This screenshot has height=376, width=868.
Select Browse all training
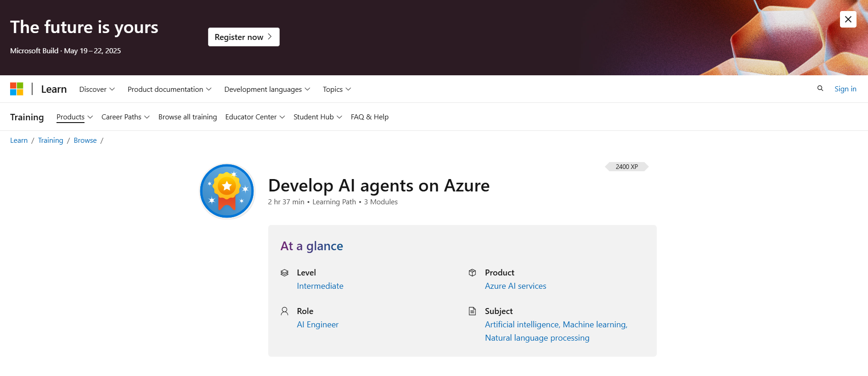[187, 117]
